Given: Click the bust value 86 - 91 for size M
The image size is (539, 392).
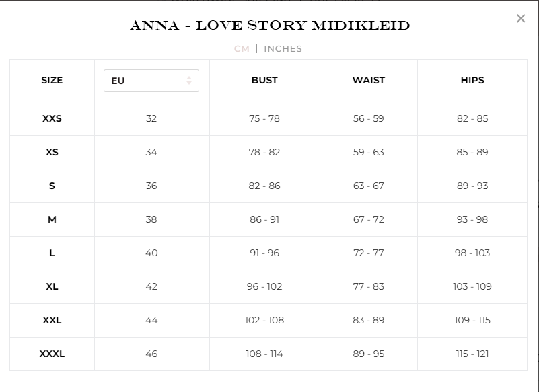Looking at the screenshot, I should pos(264,219).
